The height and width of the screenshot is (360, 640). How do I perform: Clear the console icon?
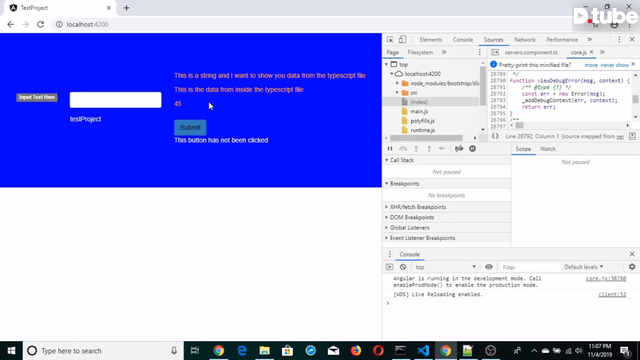point(403,267)
